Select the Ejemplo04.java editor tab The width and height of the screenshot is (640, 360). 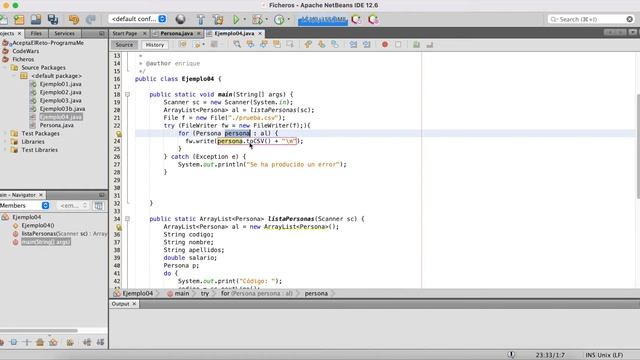coord(234,33)
